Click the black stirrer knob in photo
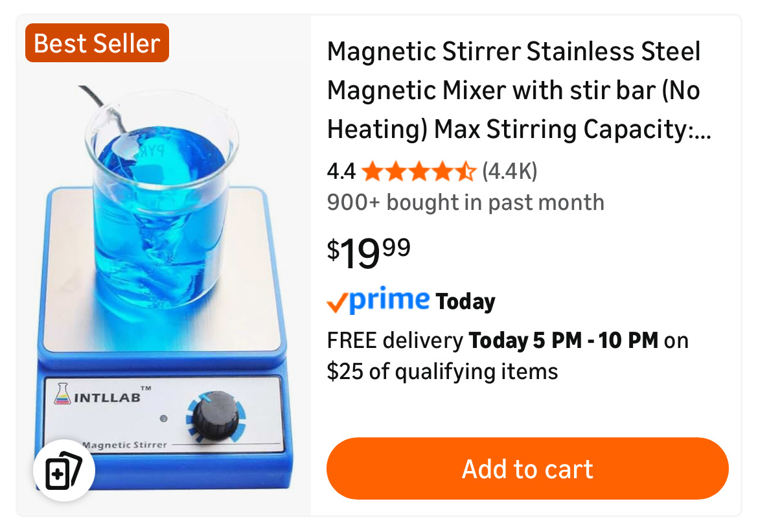This screenshot has height=532, width=758. pos(216,416)
